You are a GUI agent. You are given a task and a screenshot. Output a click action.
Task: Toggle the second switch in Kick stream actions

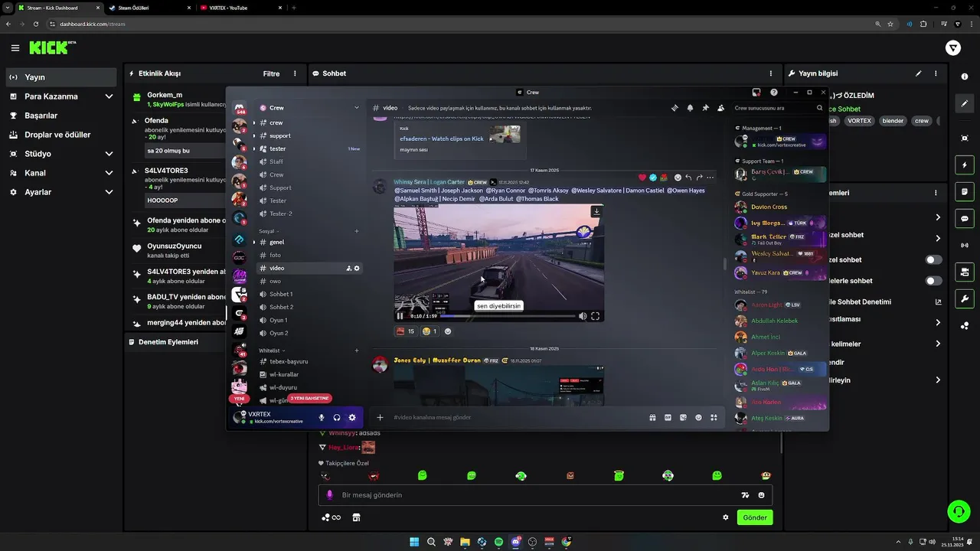pyautogui.click(x=934, y=281)
